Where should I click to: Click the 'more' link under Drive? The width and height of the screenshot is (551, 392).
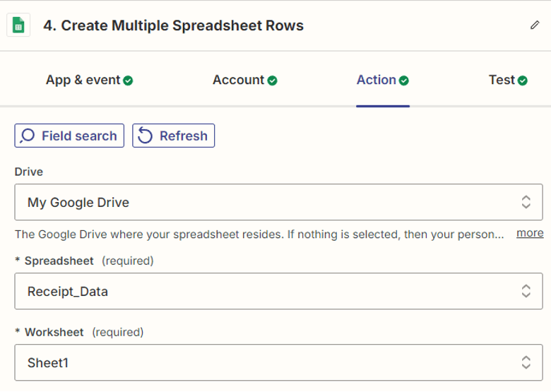pyautogui.click(x=530, y=233)
